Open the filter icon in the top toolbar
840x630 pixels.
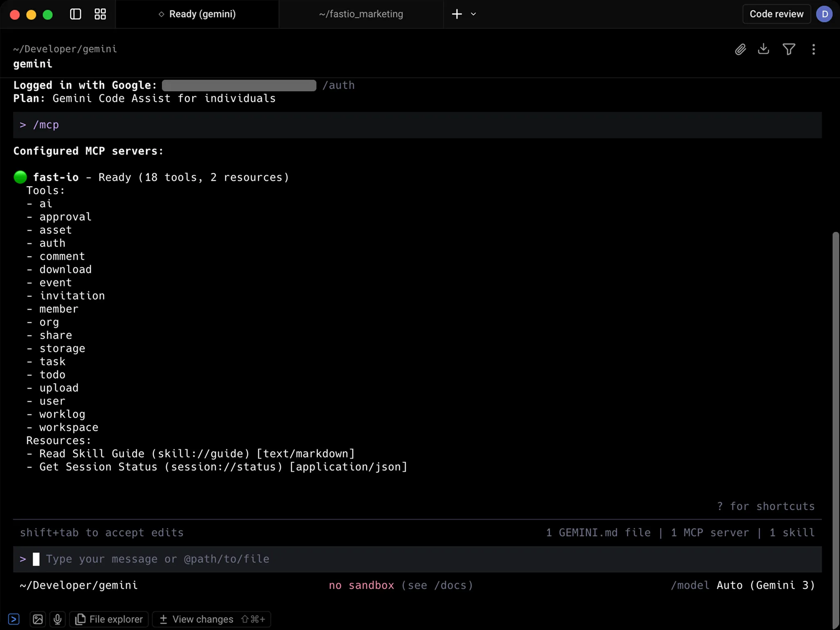(x=789, y=49)
